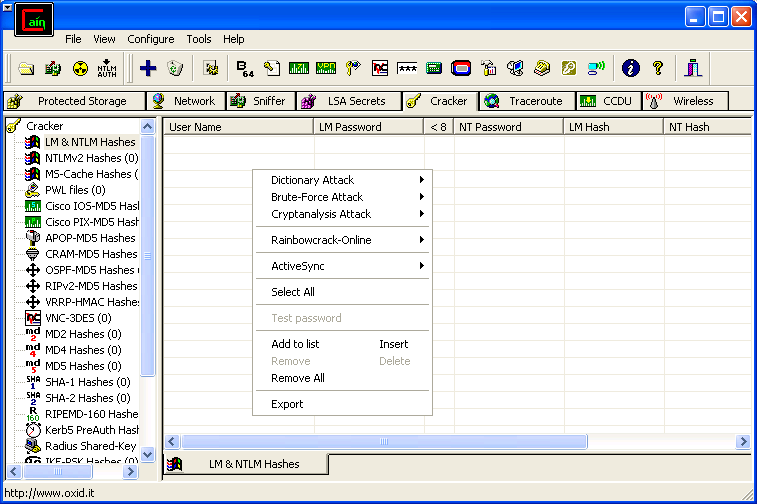The height and width of the screenshot is (504, 757).
Task: Switch to the Traceroute tab
Action: [527, 101]
